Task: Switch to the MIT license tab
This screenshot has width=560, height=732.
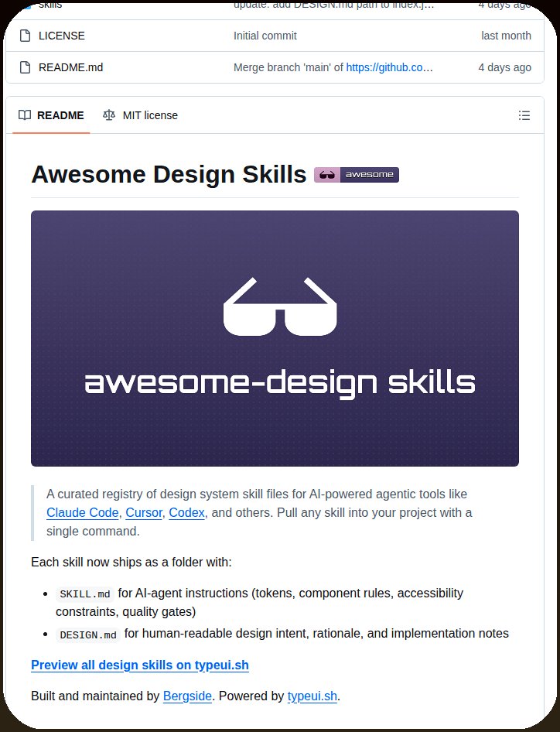Action: pyautogui.click(x=141, y=115)
